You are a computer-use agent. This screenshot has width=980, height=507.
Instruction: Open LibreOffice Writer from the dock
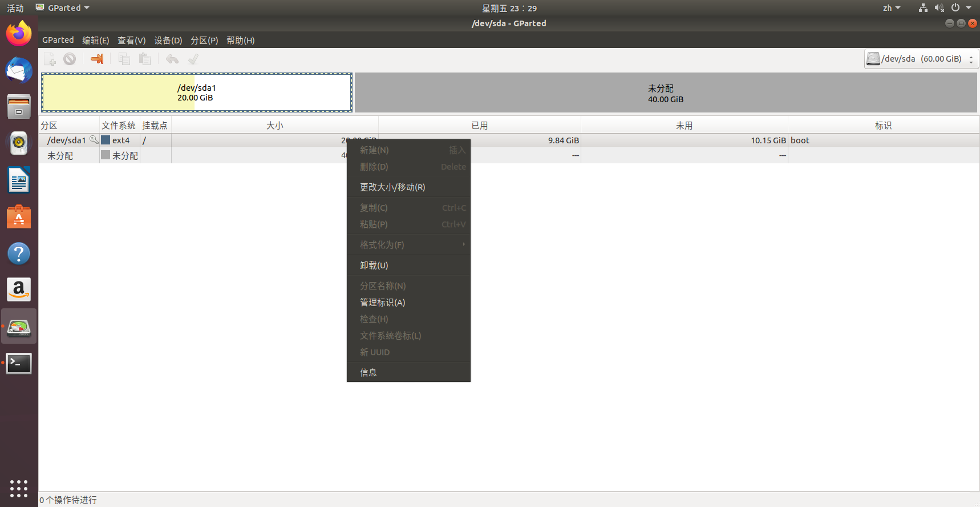(x=19, y=180)
